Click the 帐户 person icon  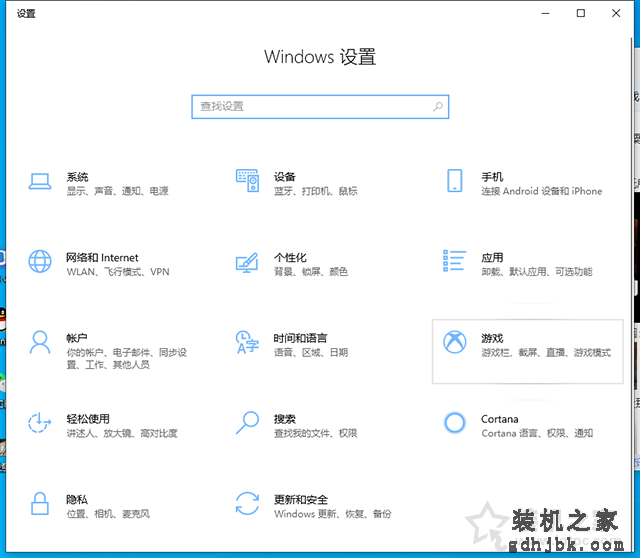(x=40, y=342)
